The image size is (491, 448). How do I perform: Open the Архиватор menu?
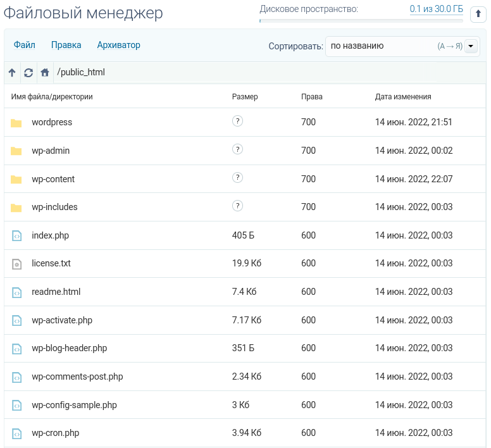[x=118, y=45]
